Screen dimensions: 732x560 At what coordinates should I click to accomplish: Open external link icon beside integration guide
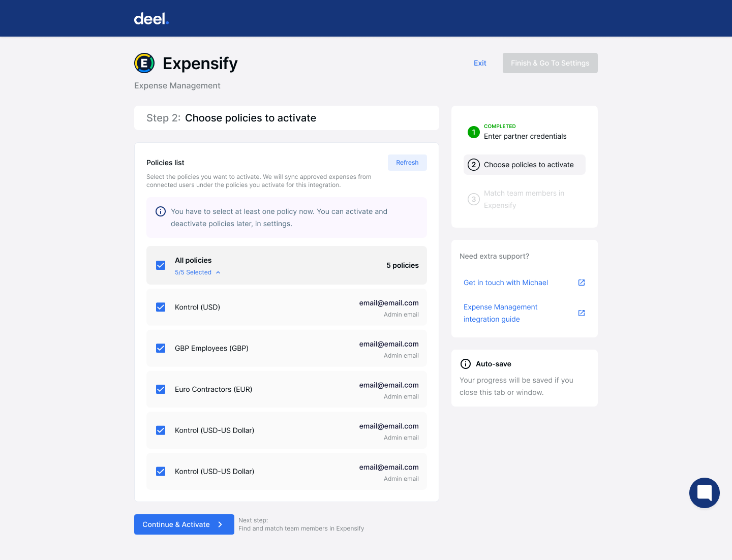pyautogui.click(x=582, y=313)
